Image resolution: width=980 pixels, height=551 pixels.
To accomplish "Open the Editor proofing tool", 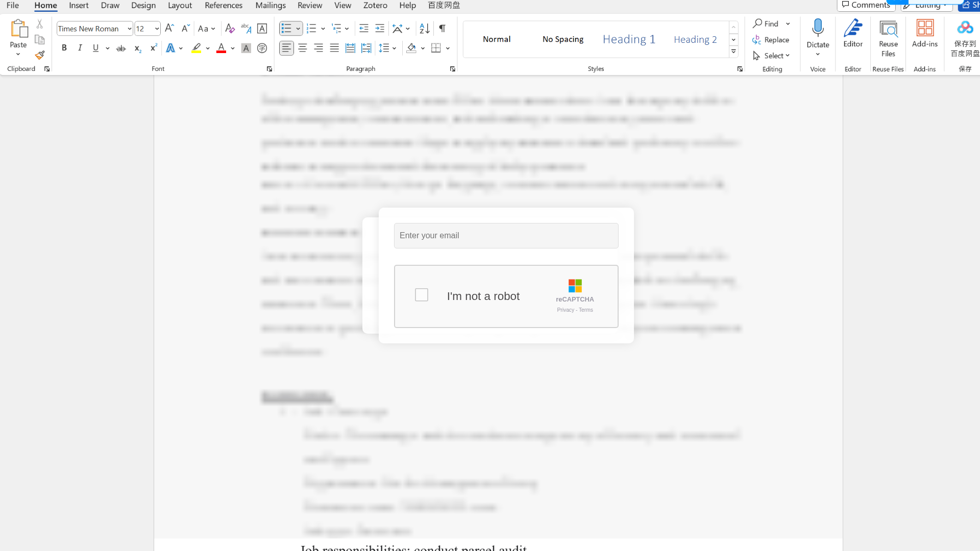I will click(853, 34).
